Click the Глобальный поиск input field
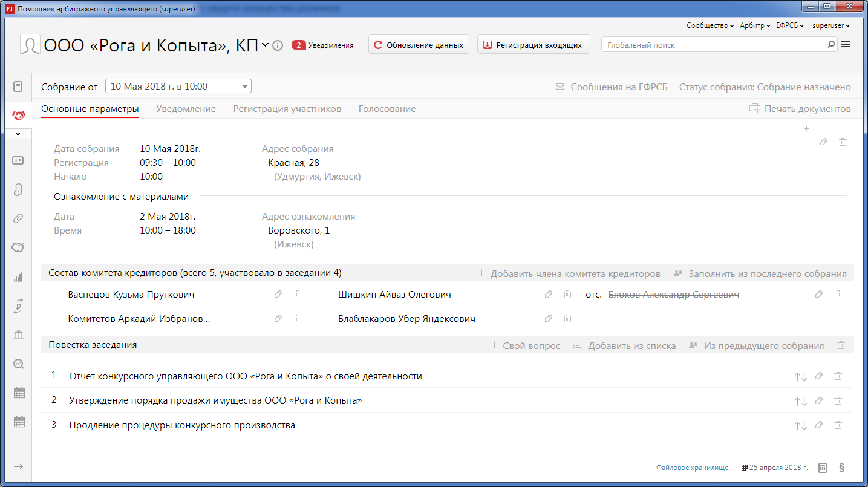The width and height of the screenshot is (868, 487). [x=714, y=45]
